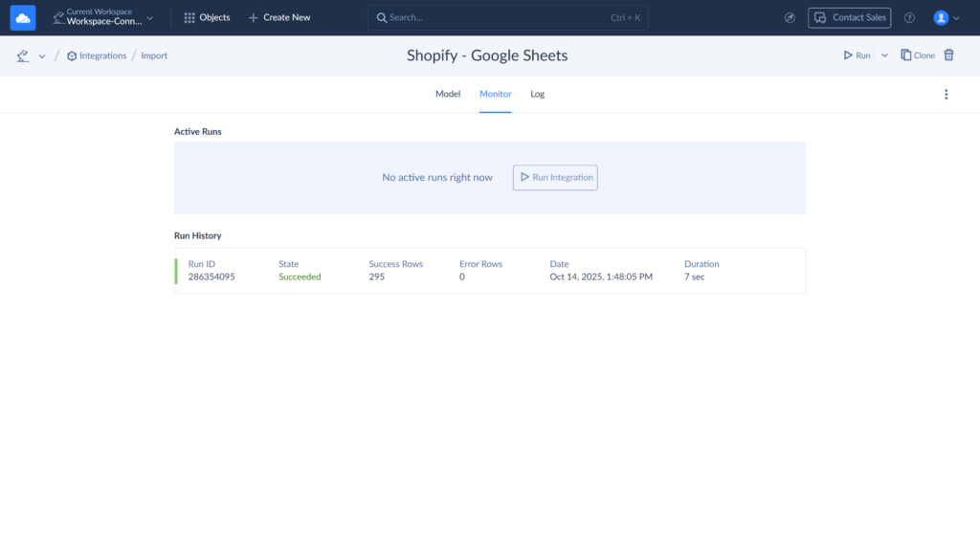Open the three-dot more options menu
This screenshot has width=980, height=551.
[947, 94]
